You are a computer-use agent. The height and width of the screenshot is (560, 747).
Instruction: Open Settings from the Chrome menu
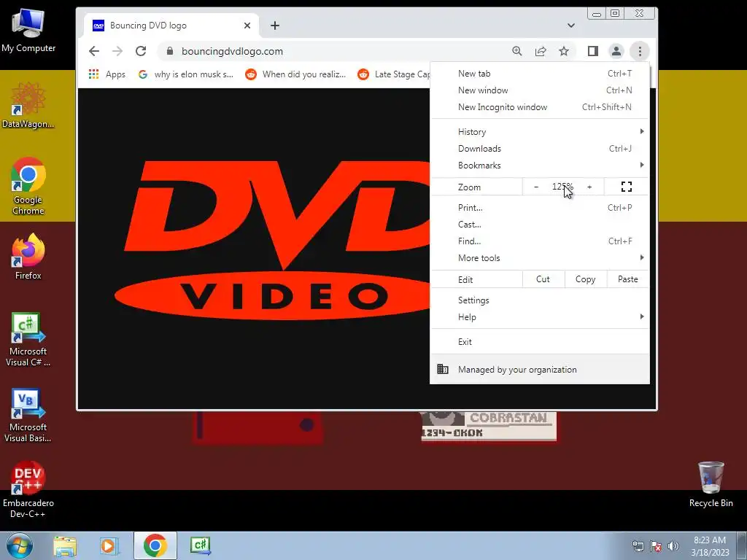click(540, 300)
